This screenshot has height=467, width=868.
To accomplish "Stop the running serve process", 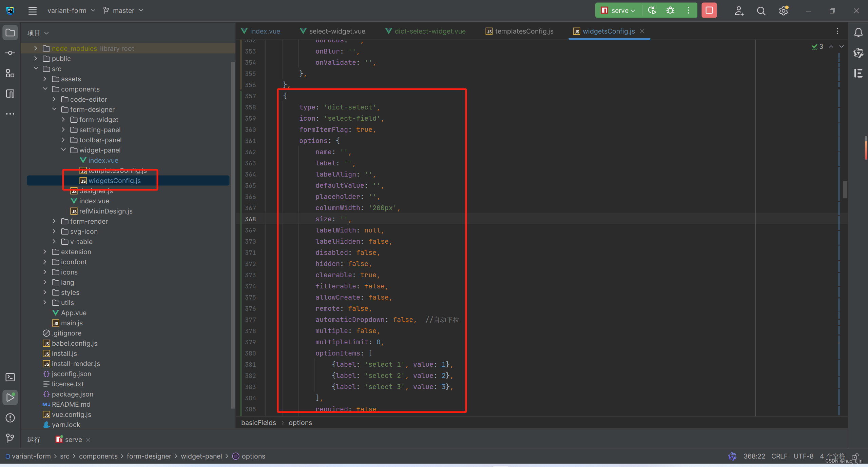I will pyautogui.click(x=709, y=11).
